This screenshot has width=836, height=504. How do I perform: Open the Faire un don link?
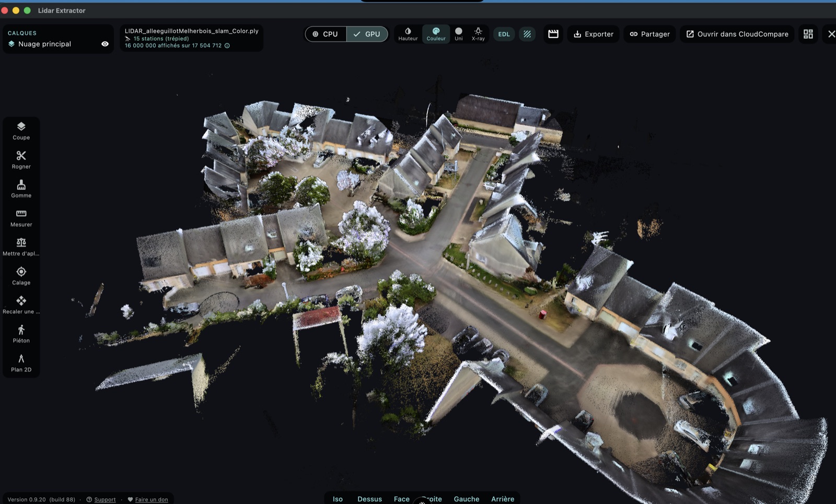(x=148, y=499)
